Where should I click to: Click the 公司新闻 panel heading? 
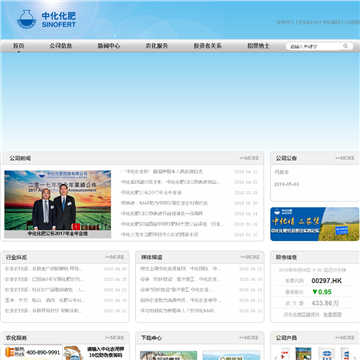tap(20, 158)
